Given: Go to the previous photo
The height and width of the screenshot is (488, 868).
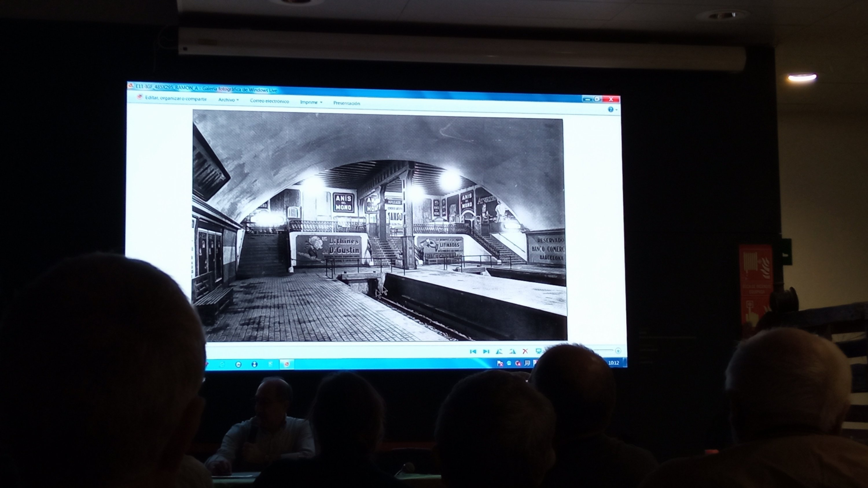Looking at the screenshot, I should [x=473, y=351].
